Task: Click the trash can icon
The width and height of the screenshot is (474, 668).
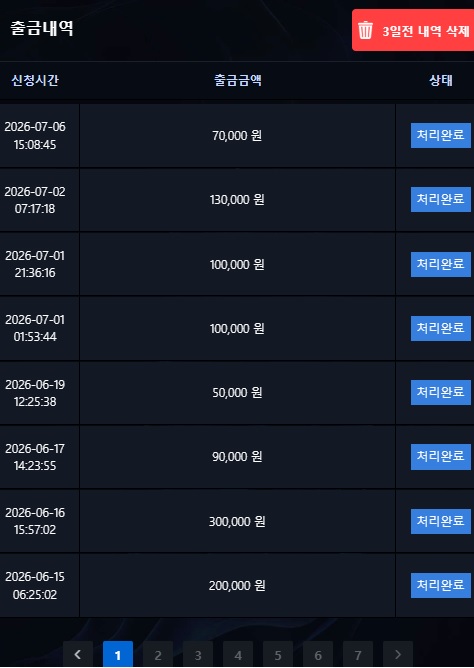Action: [365, 30]
